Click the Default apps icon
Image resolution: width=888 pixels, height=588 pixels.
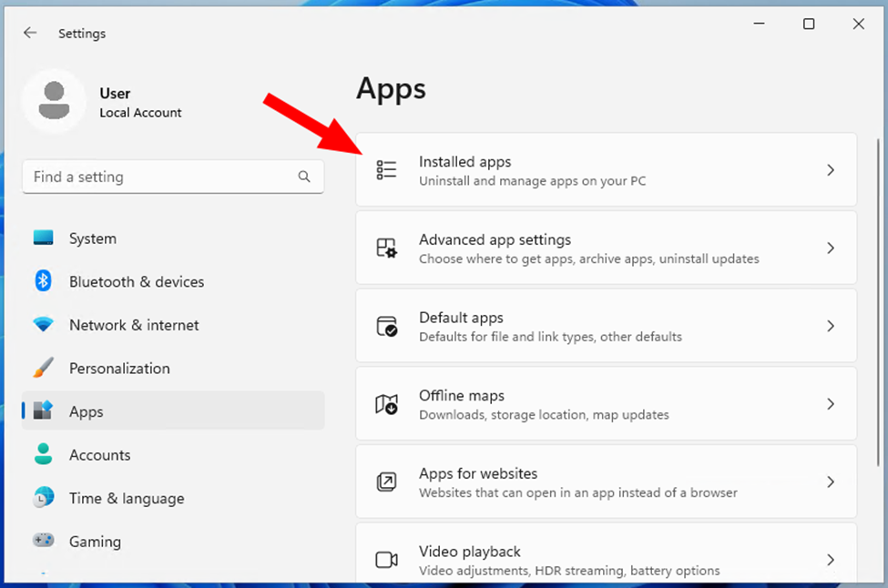(386, 326)
